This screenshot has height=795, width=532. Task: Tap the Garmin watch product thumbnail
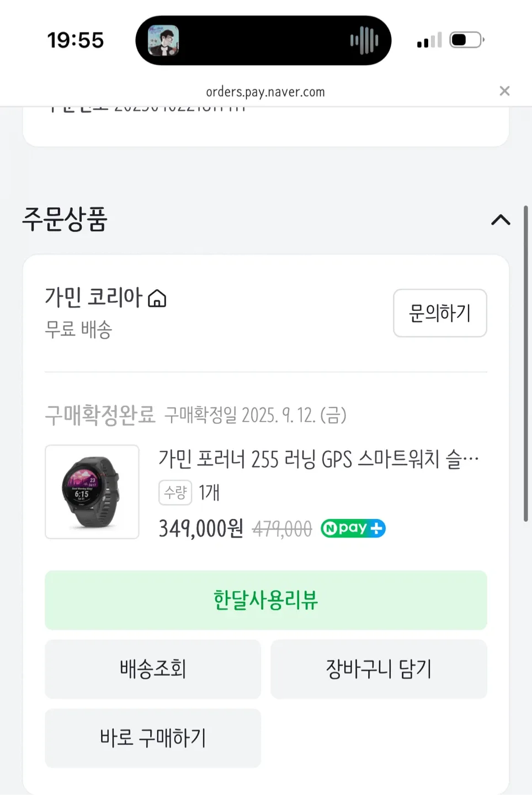92,491
